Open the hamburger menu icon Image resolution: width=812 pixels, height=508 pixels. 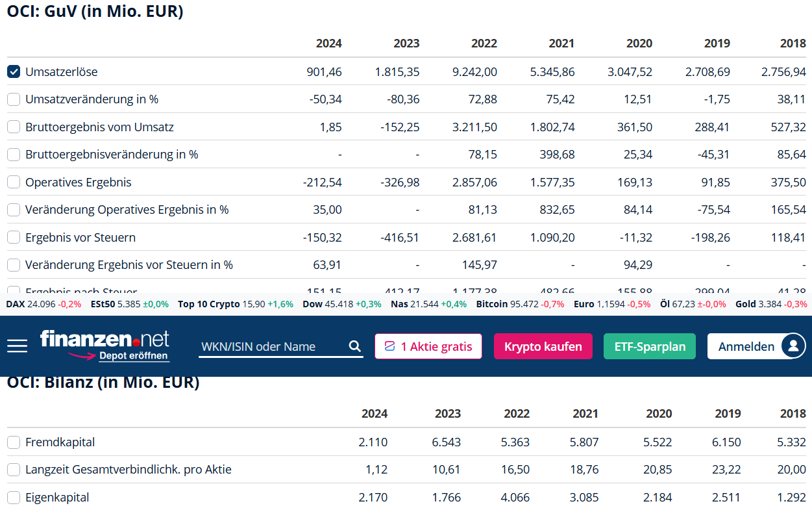[17, 346]
